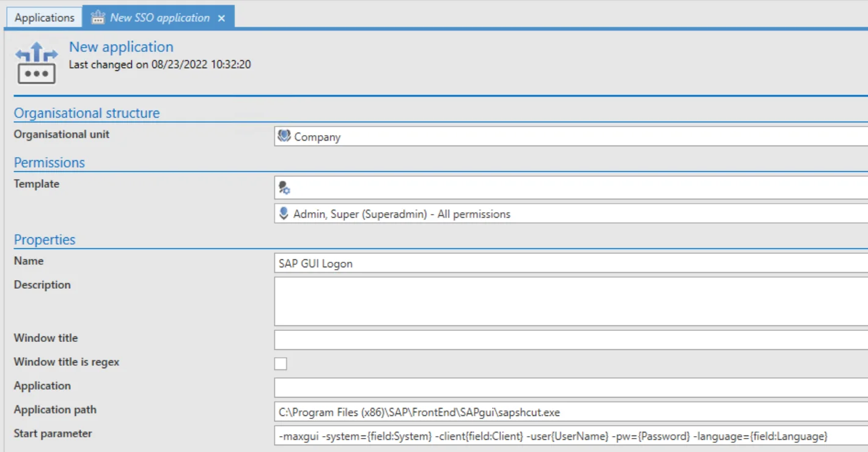Screen dimensions: 868x452
Task: Select the New SSO application tab
Action: [x=159, y=18]
